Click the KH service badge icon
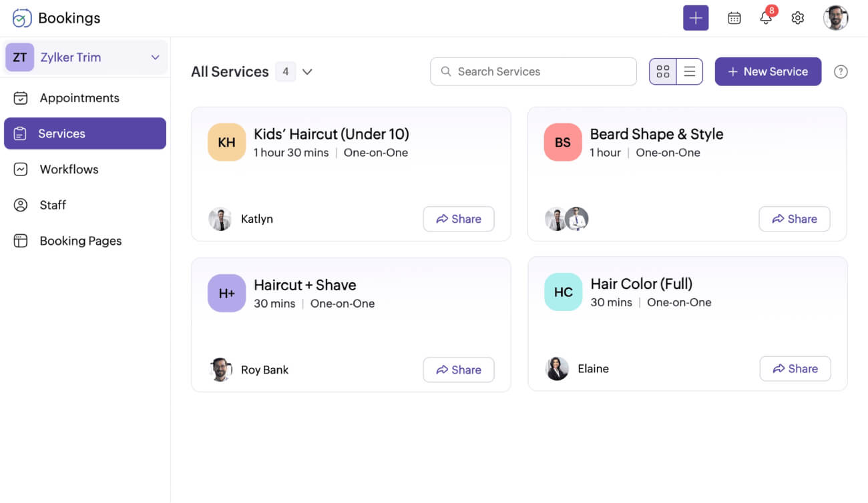Image resolution: width=868 pixels, height=503 pixels. [226, 142]
